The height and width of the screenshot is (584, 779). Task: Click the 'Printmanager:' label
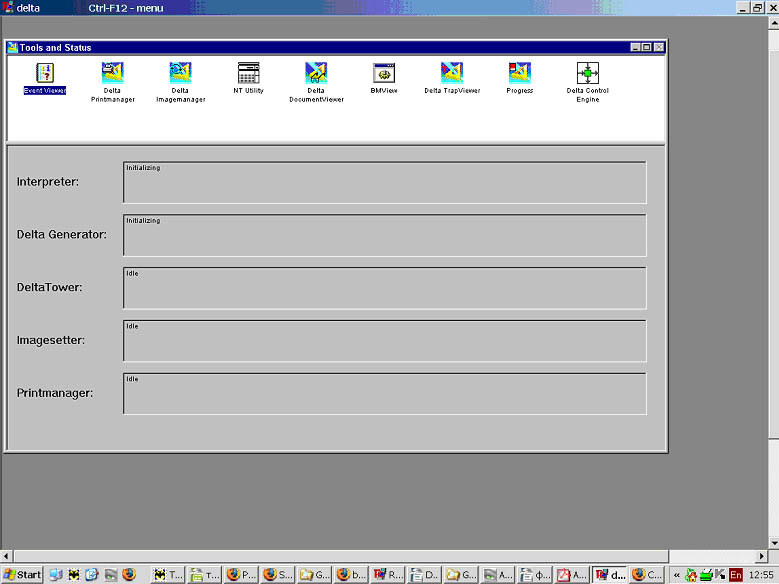tap(55, 393)
